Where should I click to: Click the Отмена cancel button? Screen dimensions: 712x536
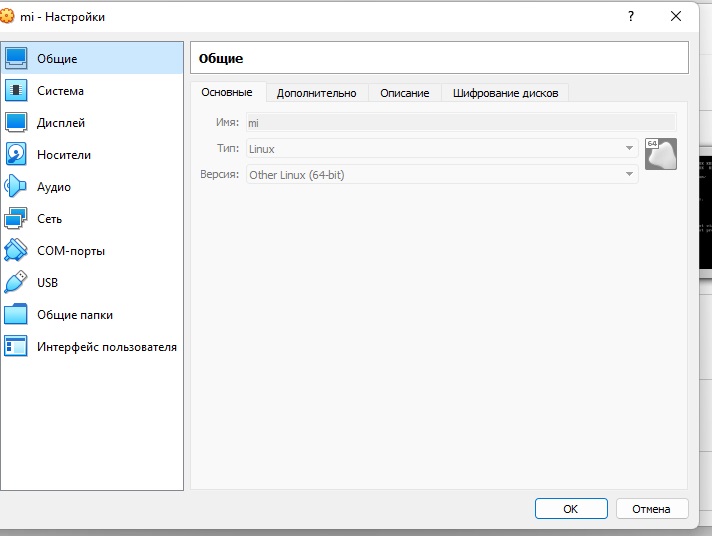(x=651, y=508)
